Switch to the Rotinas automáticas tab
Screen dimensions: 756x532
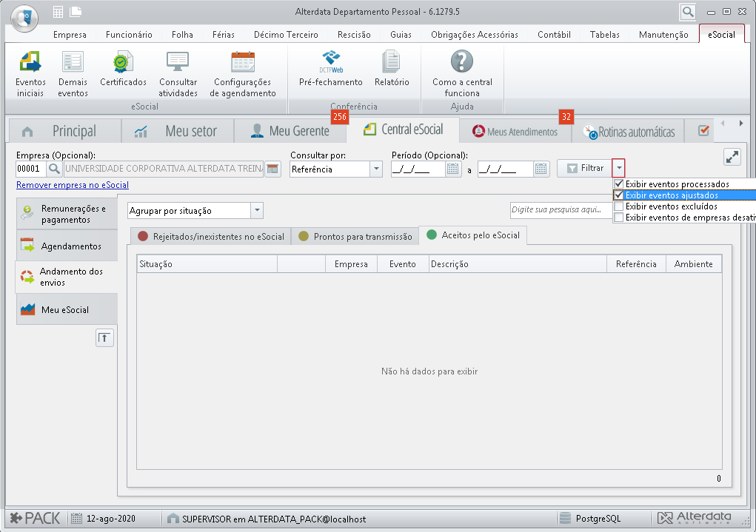tap(628, 131)
